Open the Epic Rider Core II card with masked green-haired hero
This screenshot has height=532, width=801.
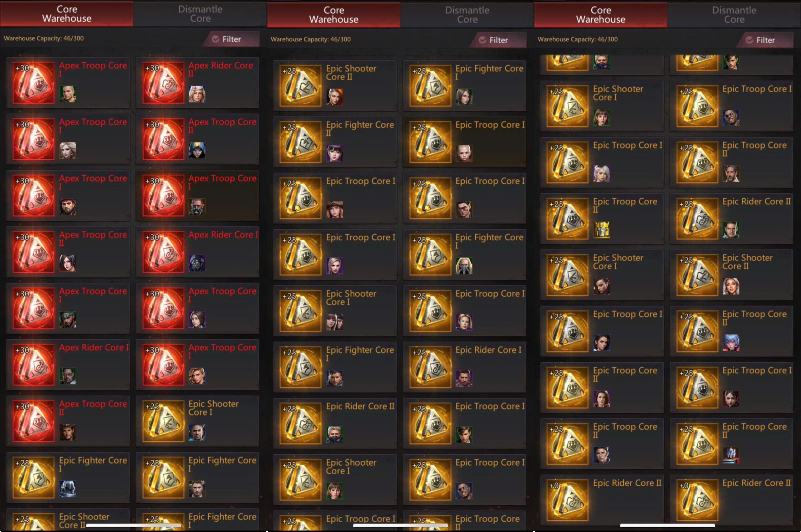pyautogui.click(x=335, y=423)
